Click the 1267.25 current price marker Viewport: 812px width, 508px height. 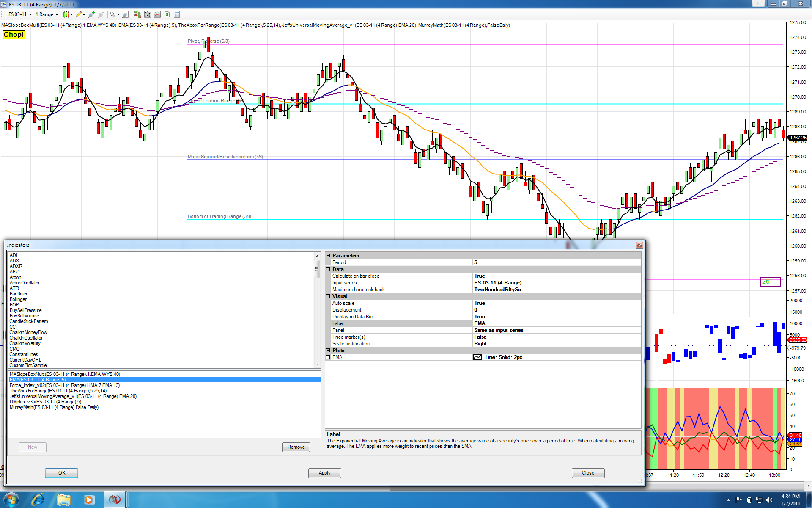(x=798, y=138)
